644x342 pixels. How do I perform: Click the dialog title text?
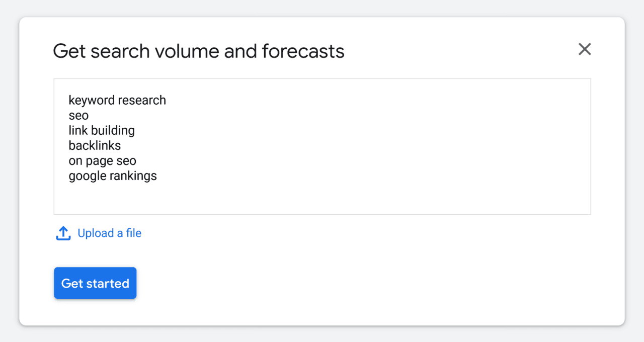point(199,50)
